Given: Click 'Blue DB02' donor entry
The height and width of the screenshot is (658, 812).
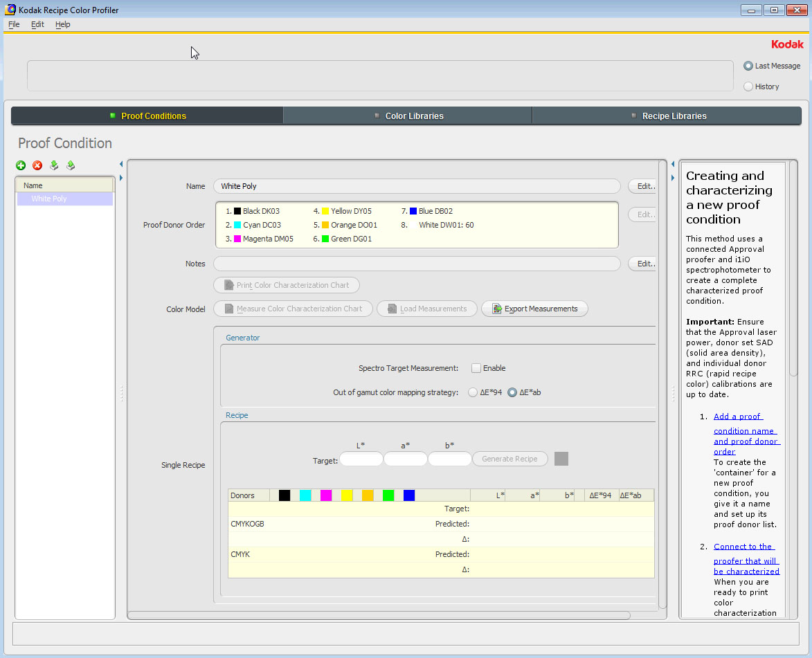Looking at the screenshot, I should click(427, 211).
